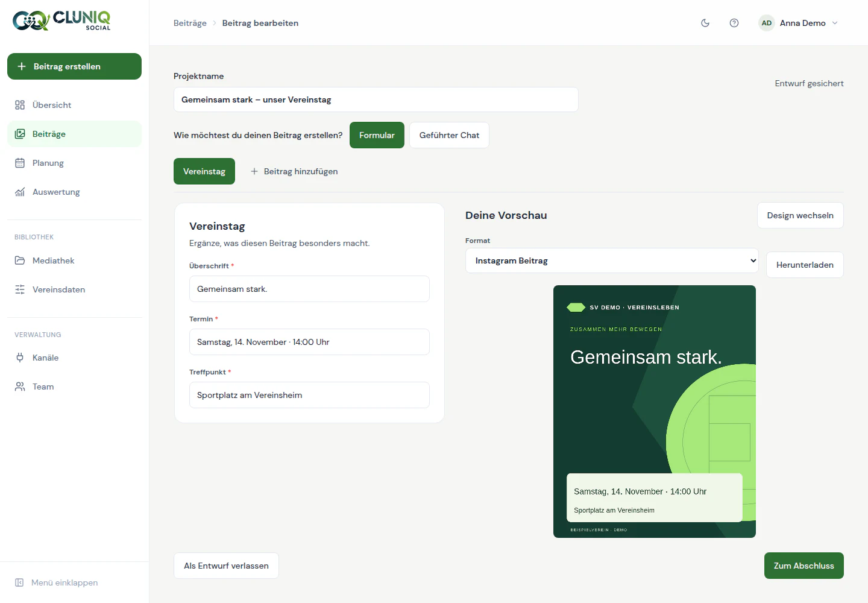Click the Überschrift input field
The width and height of the screenshot is (868, 603).
[309, 289]
